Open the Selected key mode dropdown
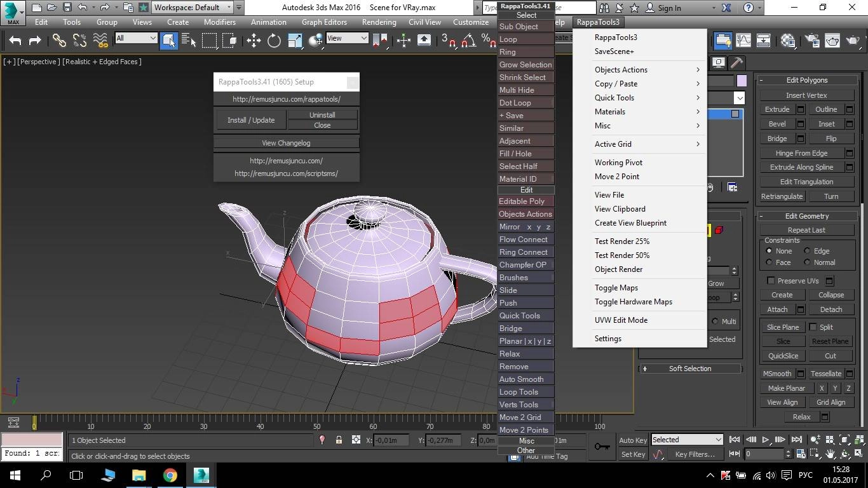Viewport: 868px width, 488px height. (x=687, y=440)
